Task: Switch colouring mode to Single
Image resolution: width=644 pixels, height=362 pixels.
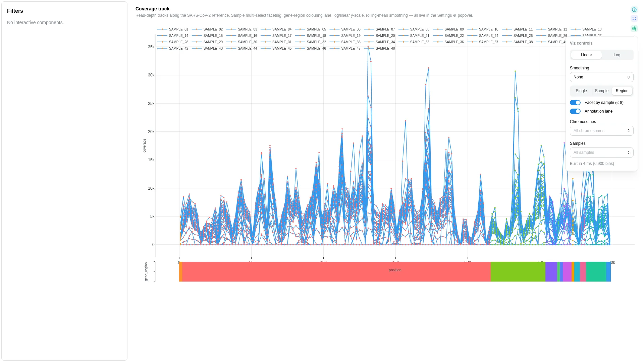Action: (581, 91)
